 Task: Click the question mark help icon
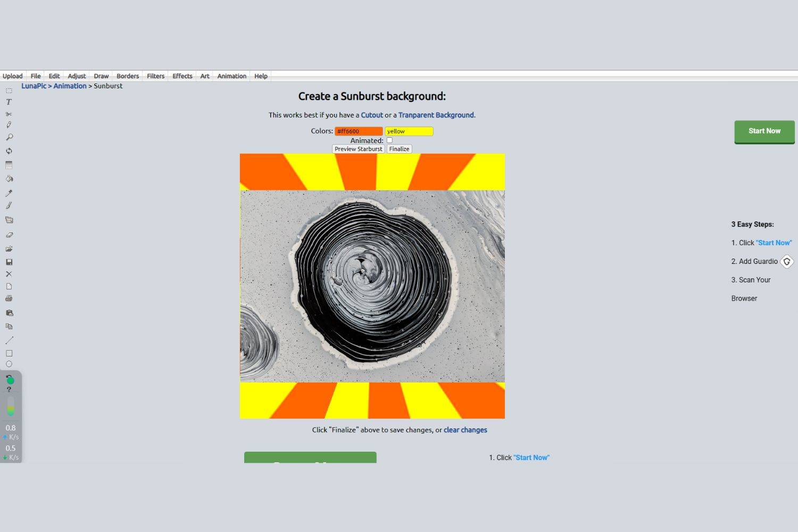(x=9, y=389)
